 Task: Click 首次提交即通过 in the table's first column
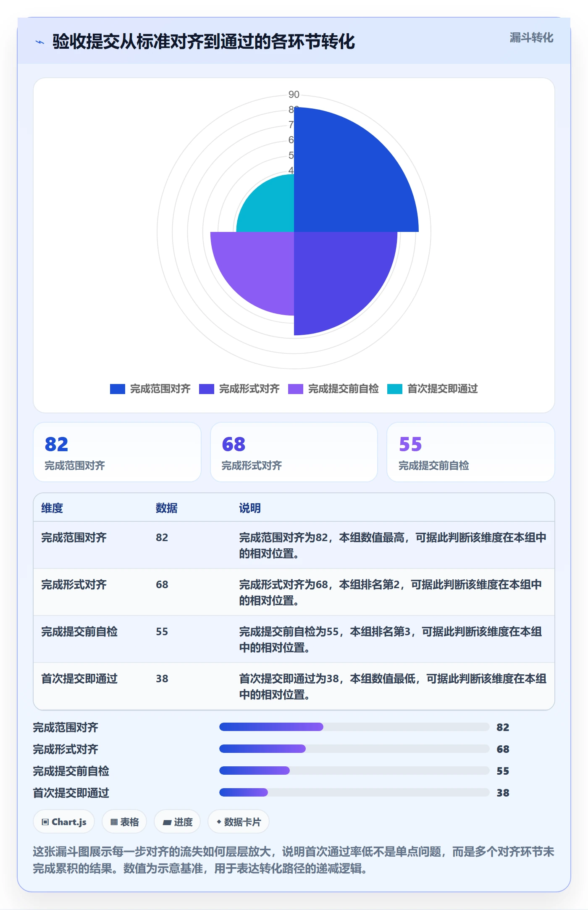[79, 679]
